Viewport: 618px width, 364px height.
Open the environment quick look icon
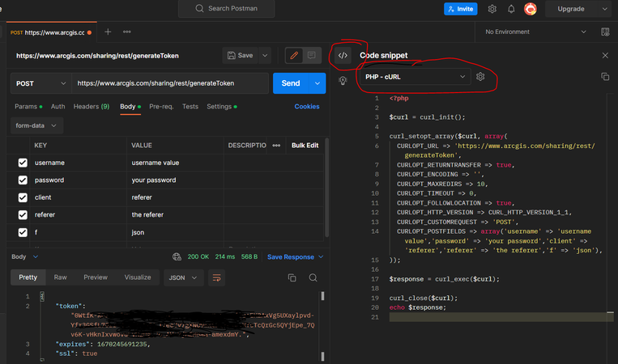(x=605, y=32)
